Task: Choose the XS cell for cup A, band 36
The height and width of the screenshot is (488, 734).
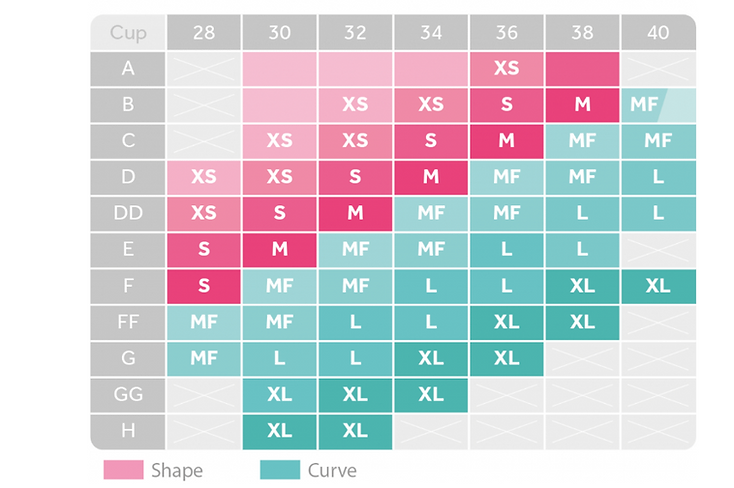Action: pos(507,68)
